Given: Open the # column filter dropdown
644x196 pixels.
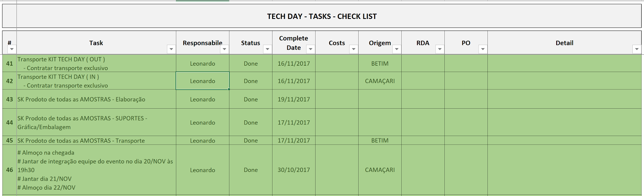Looking at the screenshot, I should click(12, 49).
